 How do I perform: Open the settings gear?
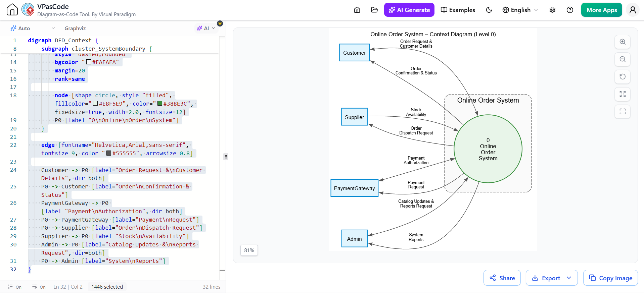[552, 10]
